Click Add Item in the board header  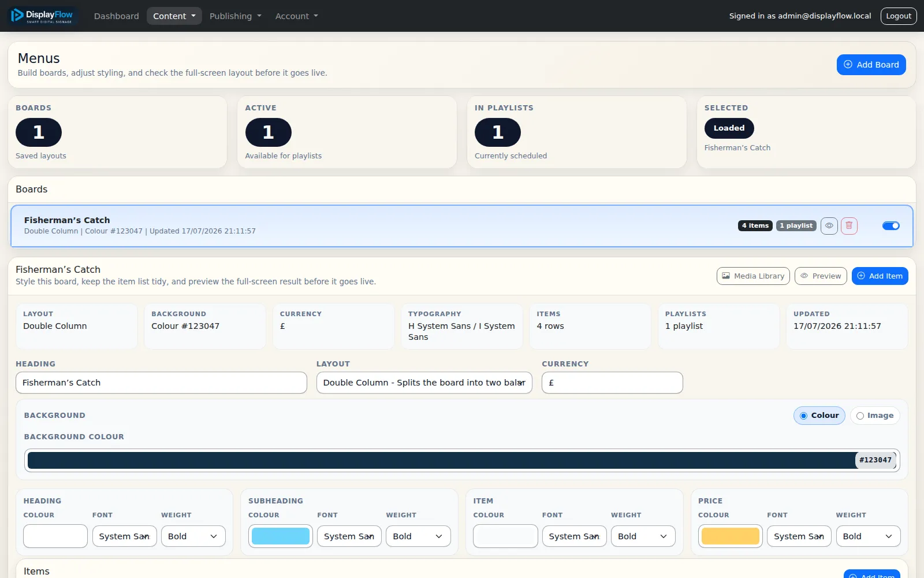point(880,276)
